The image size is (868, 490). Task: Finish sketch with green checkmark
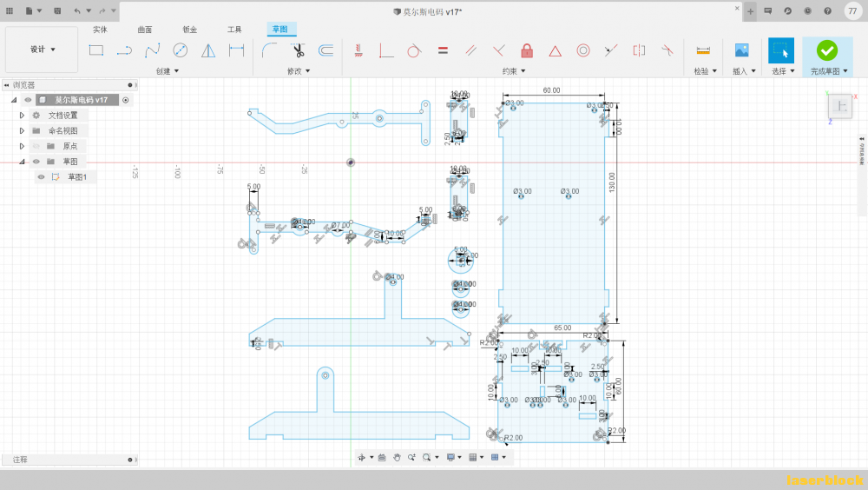827,50
